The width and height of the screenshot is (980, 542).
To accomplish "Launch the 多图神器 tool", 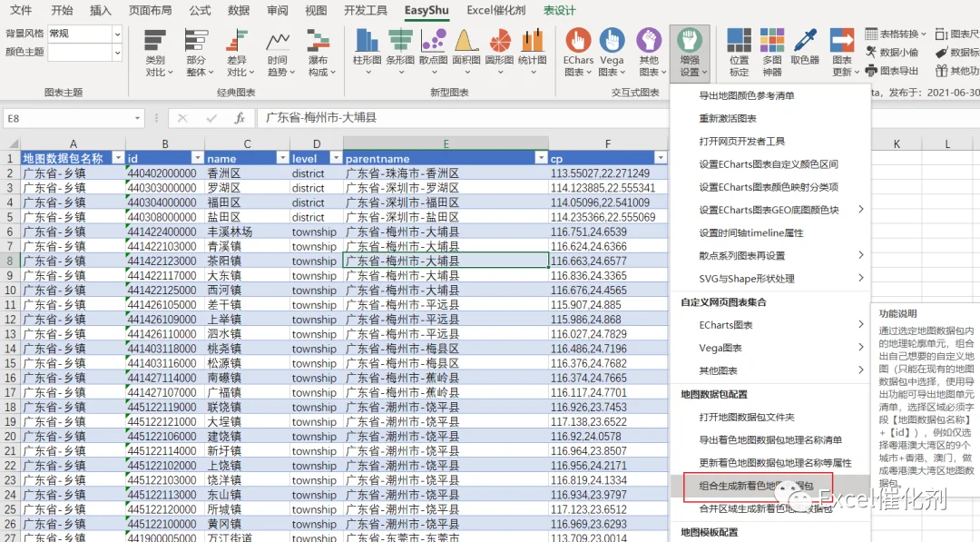I will pos(772,54).
